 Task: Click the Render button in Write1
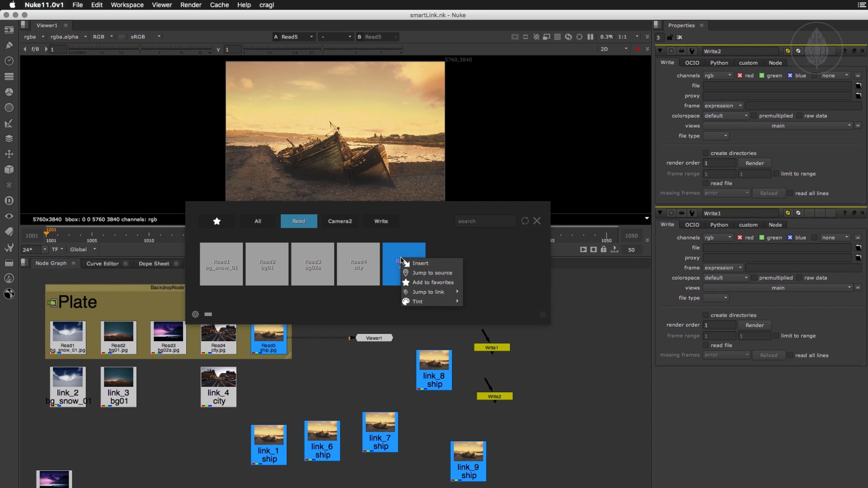click(x=755, y=325)
